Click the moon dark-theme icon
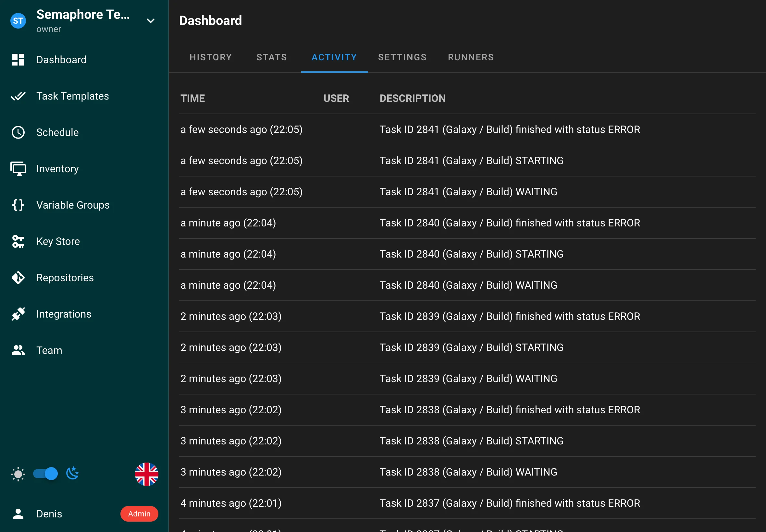This screenshot has width=766, height=532. point(72,474)
